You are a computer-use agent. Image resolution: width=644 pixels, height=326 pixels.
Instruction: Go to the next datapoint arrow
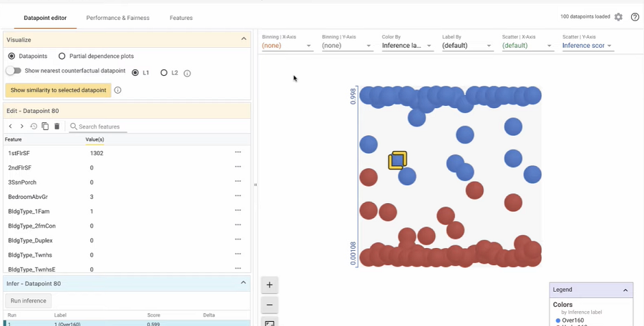pyautogui.click(x=21, y=127)
